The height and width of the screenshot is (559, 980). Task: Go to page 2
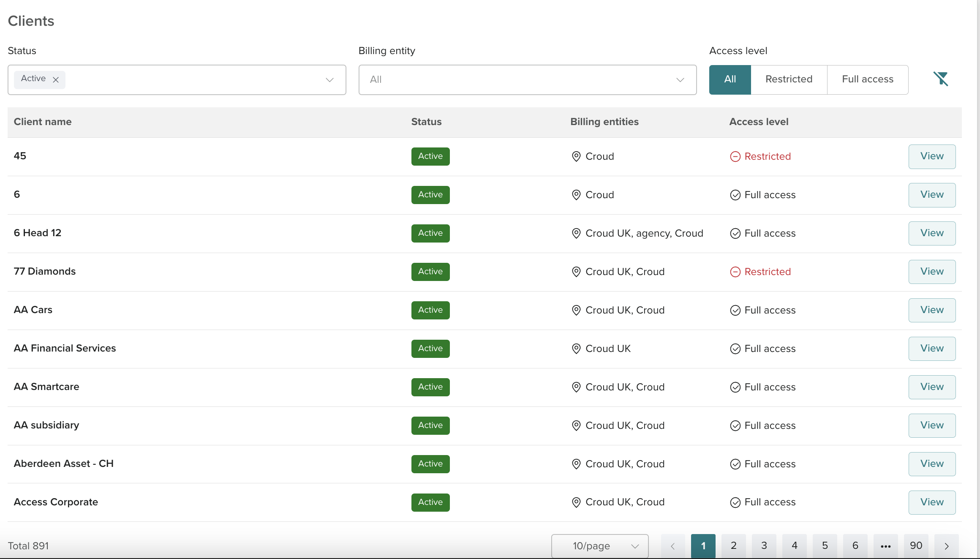733,546
